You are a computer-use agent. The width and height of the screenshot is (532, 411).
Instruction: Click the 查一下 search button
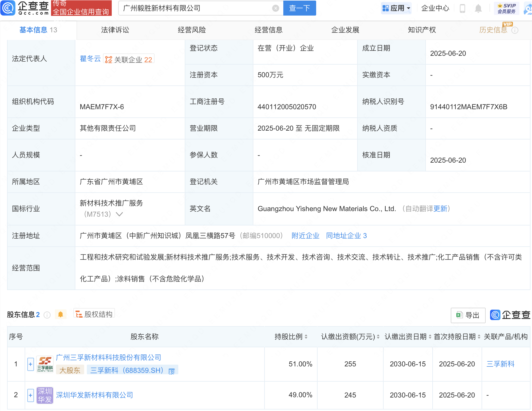(x=299, y=8)
